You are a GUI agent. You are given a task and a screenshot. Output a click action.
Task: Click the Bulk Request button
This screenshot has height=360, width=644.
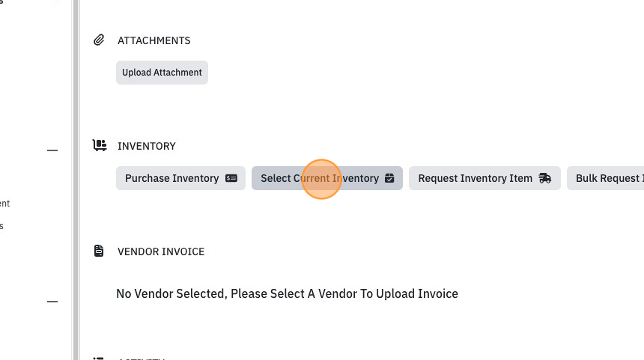tap(605, 178)
